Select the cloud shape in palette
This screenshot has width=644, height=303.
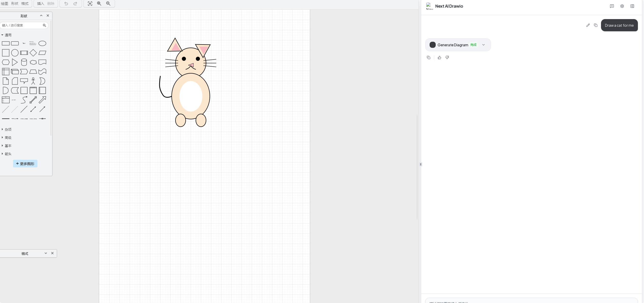click(33, 62)
